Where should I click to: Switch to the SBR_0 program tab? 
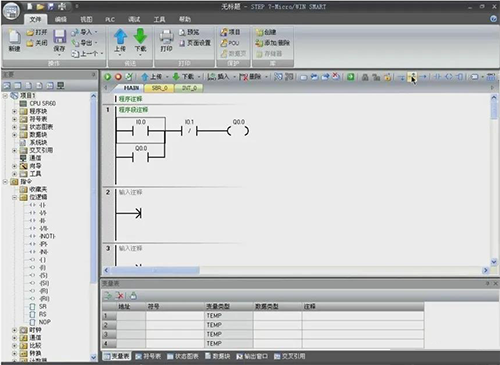(x=159, y=88)
